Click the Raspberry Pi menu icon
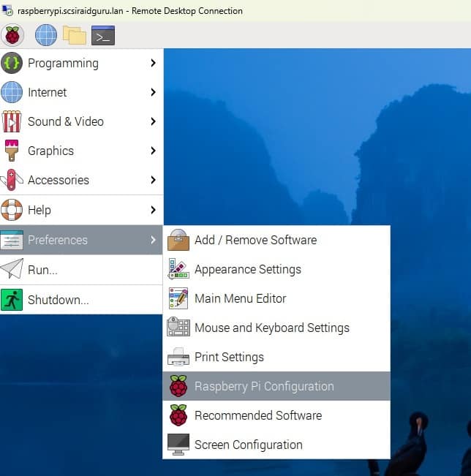 pos(12,34)
